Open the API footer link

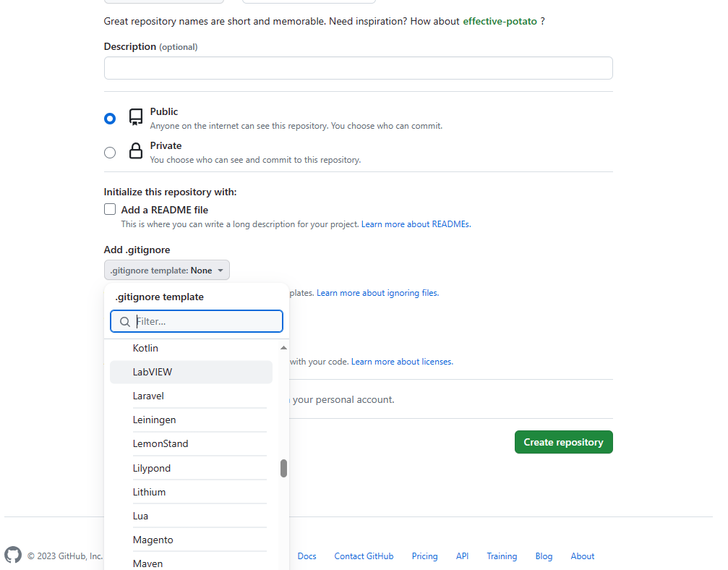(462, 556)
